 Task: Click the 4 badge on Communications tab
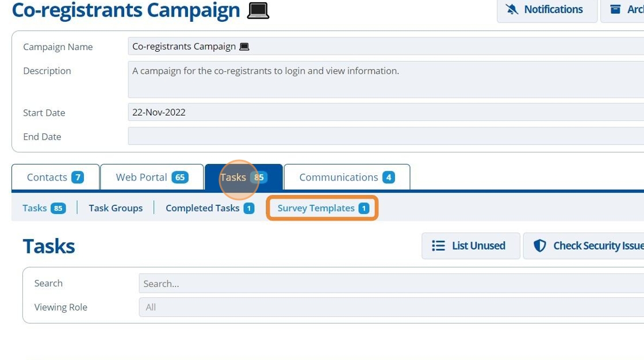[389, 178]
